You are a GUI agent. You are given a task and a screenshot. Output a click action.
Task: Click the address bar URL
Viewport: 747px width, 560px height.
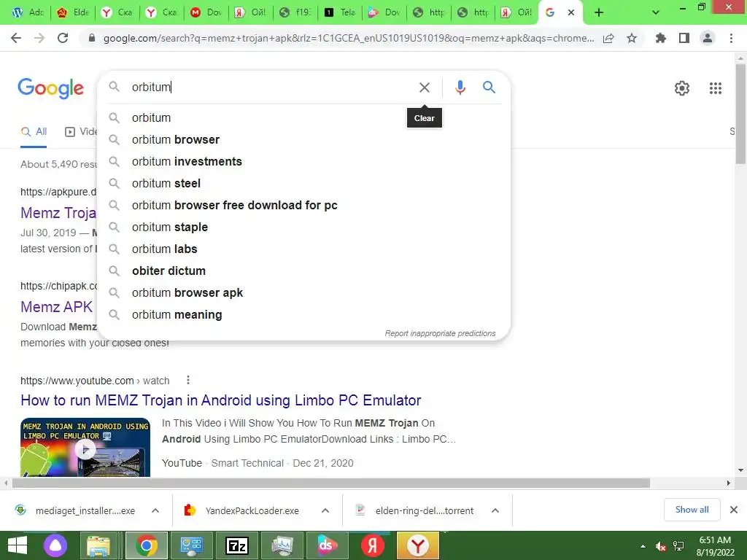[x=348, y=38]
